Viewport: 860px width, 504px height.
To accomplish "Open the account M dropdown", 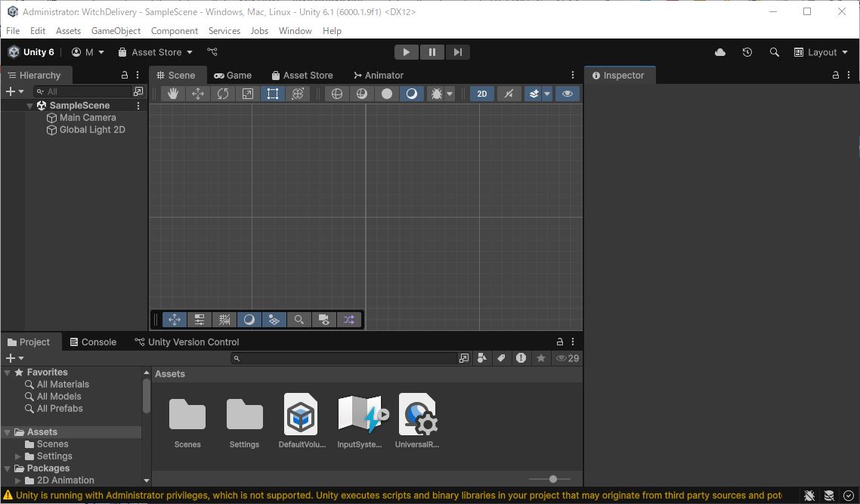I will point(88,52).
